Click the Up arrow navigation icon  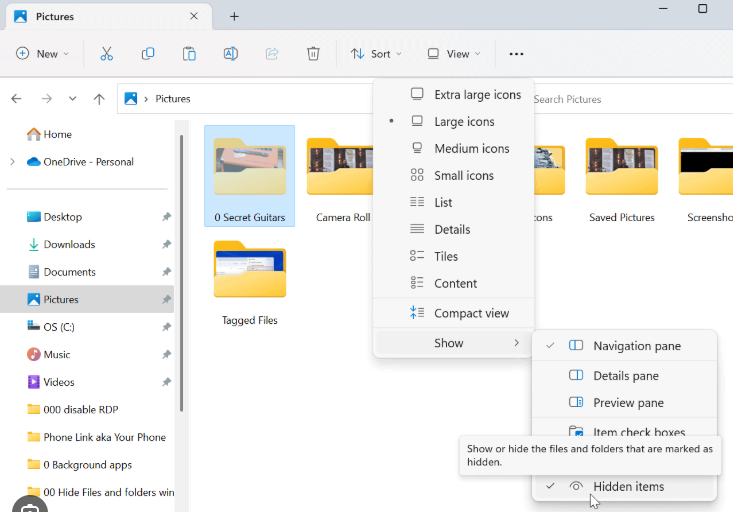pos(99,99)
